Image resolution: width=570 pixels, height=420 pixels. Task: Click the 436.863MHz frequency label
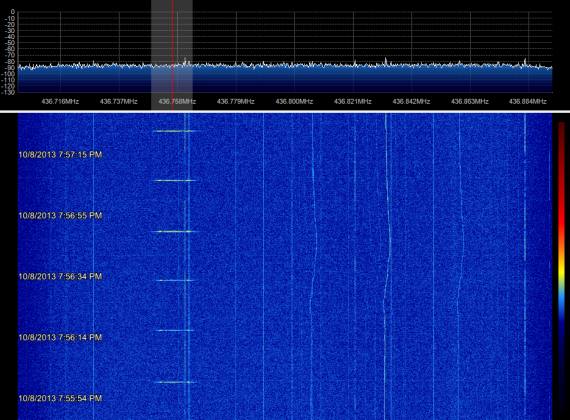[470, 101]
